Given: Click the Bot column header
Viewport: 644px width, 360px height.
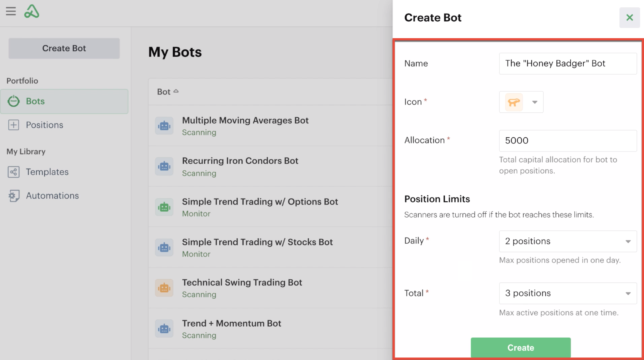Looking at the screenshot, I should click(168, 92).
